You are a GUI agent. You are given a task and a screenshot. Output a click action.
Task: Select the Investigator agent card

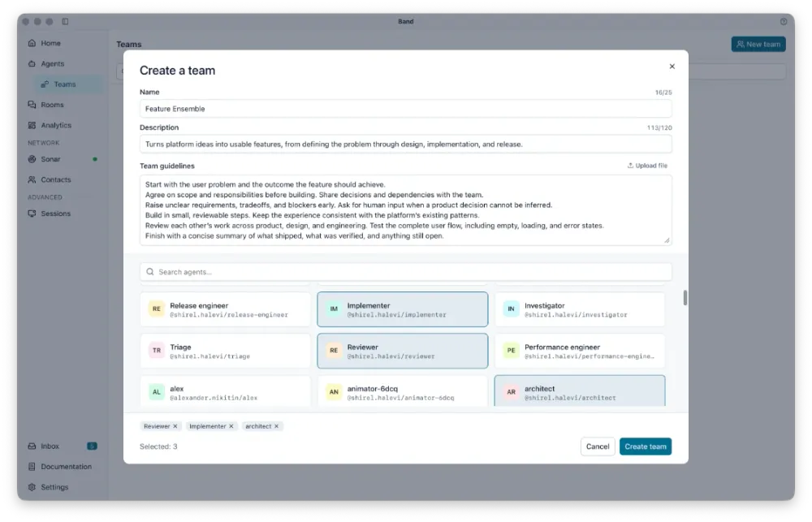click(x=580, y=309)
